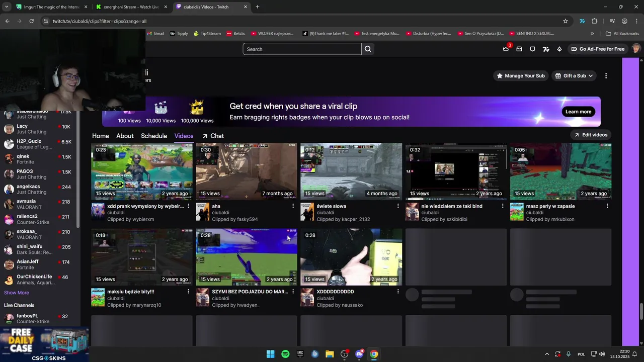Expand followed channels with Show More
644x362 pixels.
pyautogui.click(x=17, y=293)
